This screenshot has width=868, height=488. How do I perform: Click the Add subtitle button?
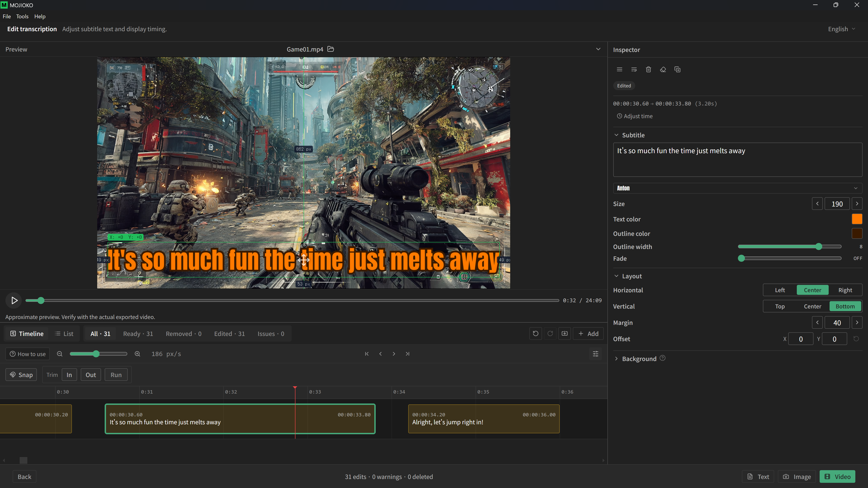[x=588, y=333]
